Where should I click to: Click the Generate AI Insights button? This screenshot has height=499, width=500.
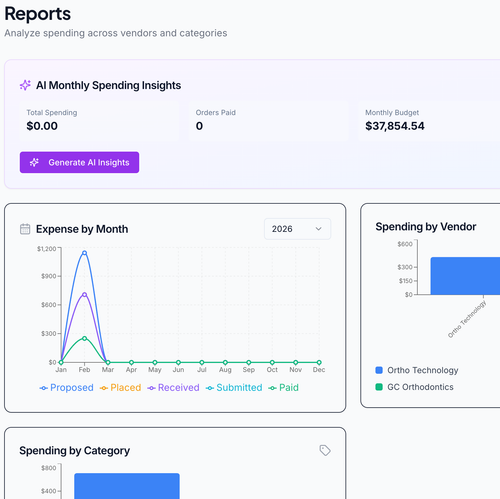click(79, 162)
